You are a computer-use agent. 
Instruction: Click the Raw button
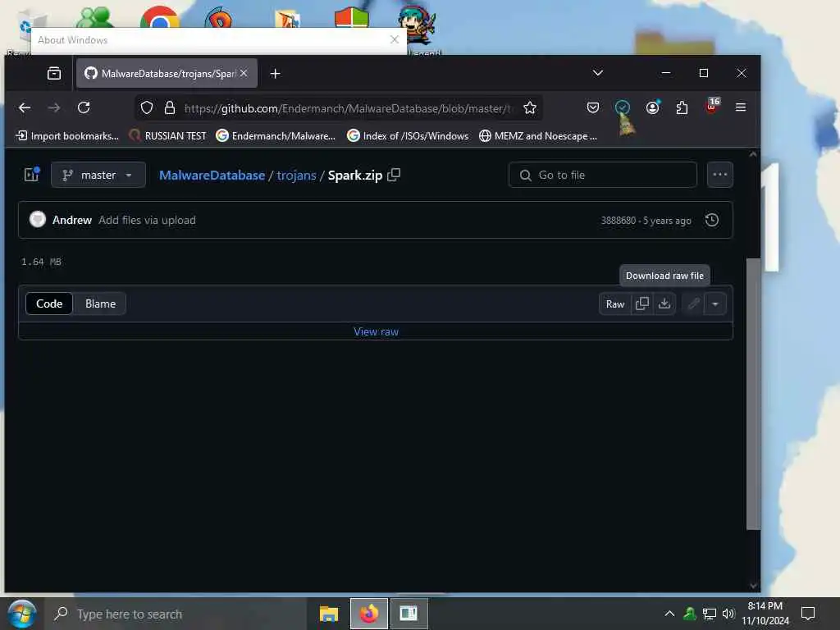point(615,304)
